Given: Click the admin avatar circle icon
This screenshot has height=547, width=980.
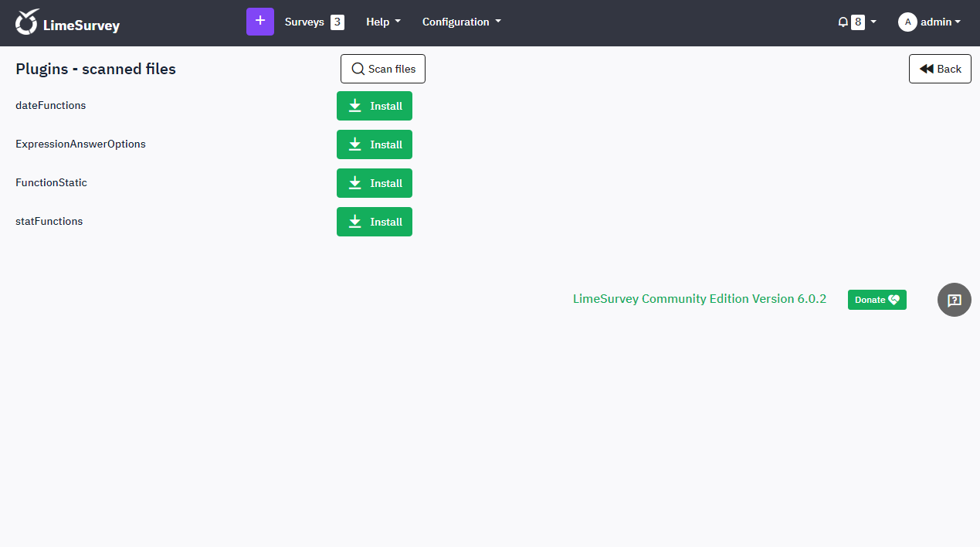Looking at the screenshot, I should click(907, 22).
